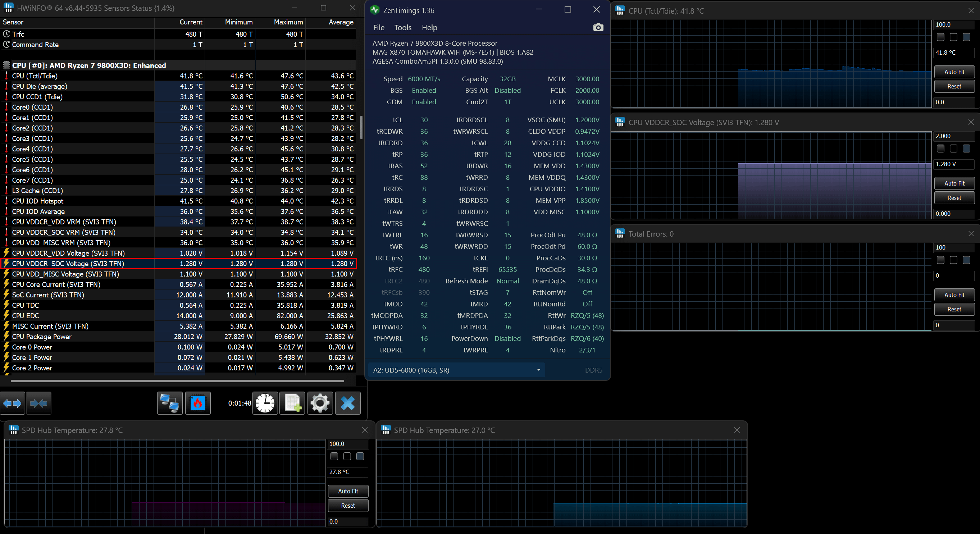Open HWiNFO sensor settings gear
Viewport: 980px width, 534px height.
[320, 403]
